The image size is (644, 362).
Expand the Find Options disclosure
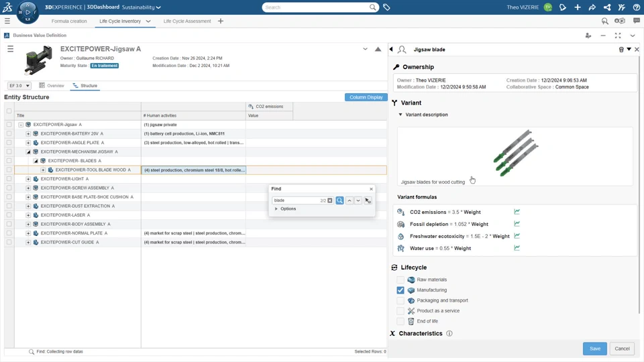276,209
